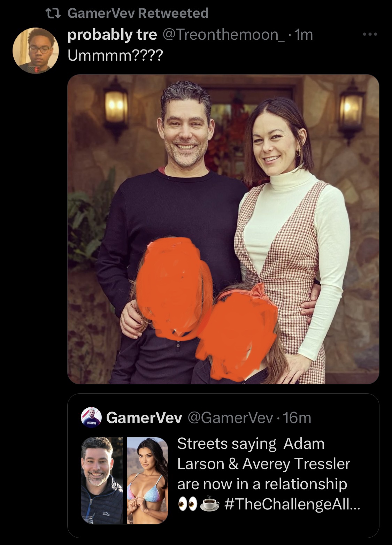The height and width of the screenshot is (545, 392).
Task: Open the "GamerVev Retweeted" label
Action: 138,13
